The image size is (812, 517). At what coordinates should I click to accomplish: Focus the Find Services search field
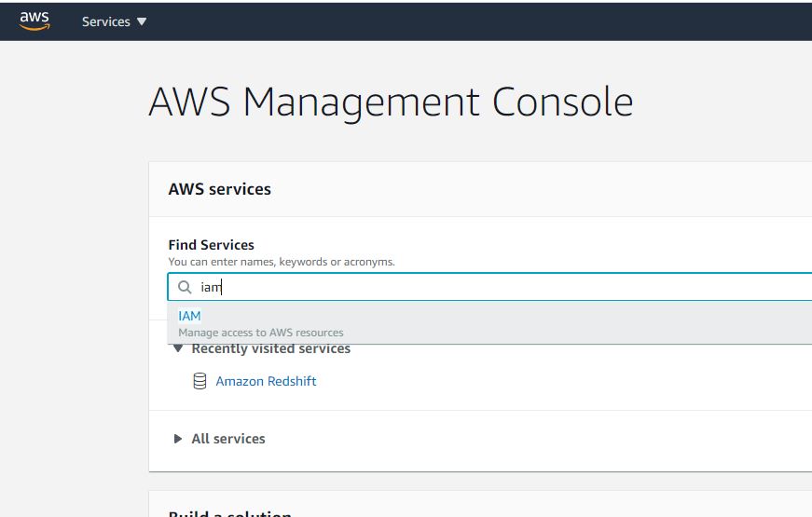point(489,287)
